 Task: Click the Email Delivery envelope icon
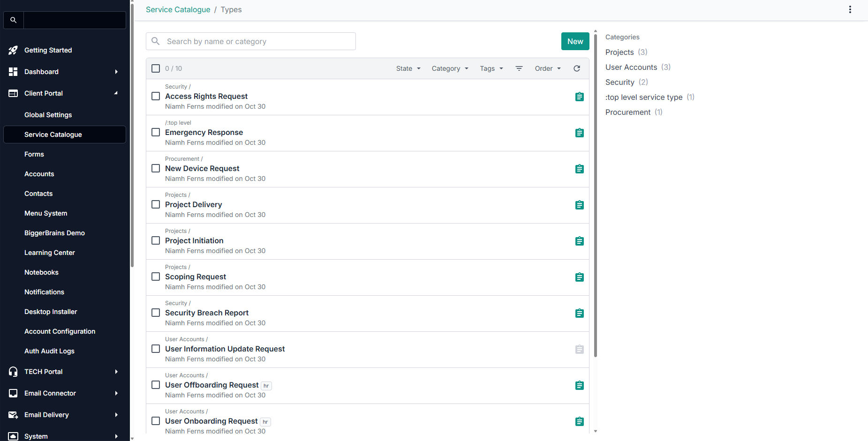pos(13,415)
